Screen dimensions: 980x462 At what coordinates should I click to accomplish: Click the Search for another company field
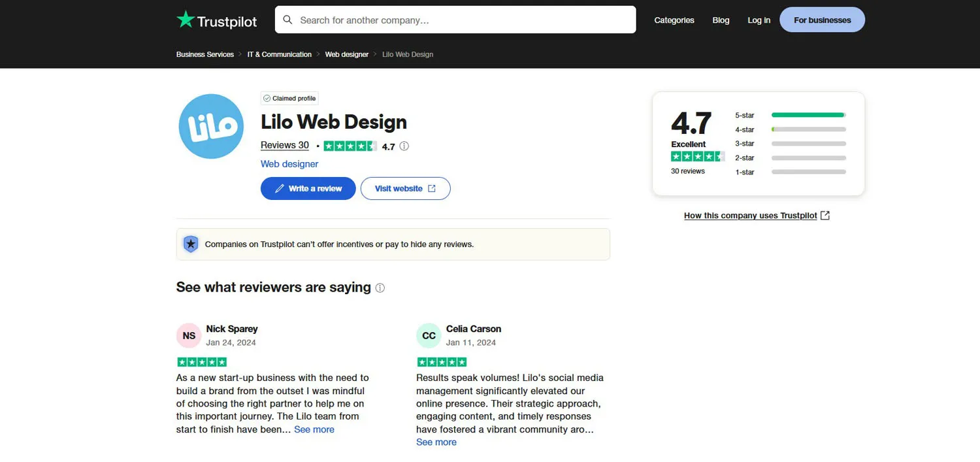(x=455, y=20)
